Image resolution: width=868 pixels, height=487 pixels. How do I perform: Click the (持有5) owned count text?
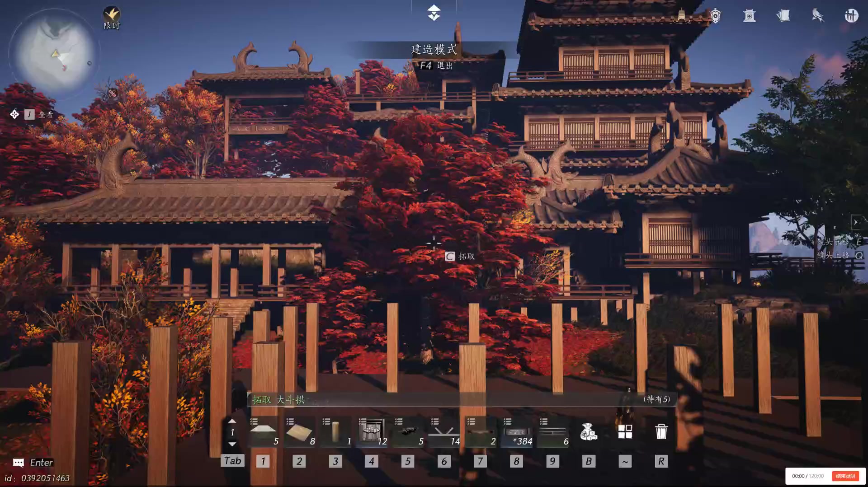tap(656, 399)
